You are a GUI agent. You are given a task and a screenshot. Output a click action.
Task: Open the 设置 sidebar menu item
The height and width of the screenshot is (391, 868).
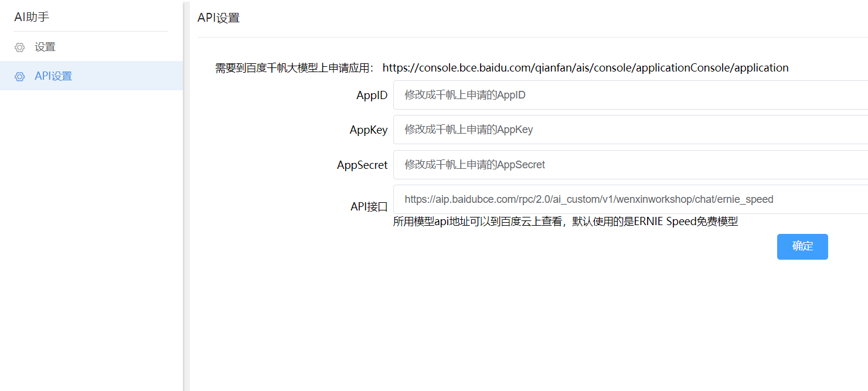click(45, 47)
